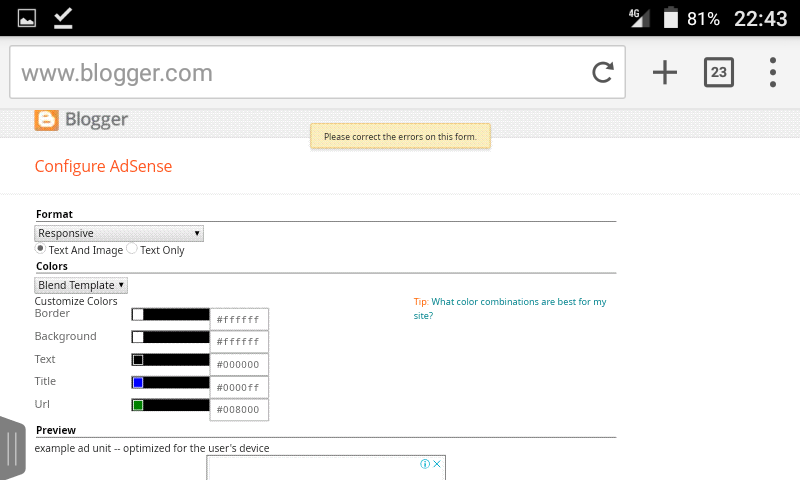Edit the Text #000000 hex field
Screen dimensions: 800x480
coord(239,364)
